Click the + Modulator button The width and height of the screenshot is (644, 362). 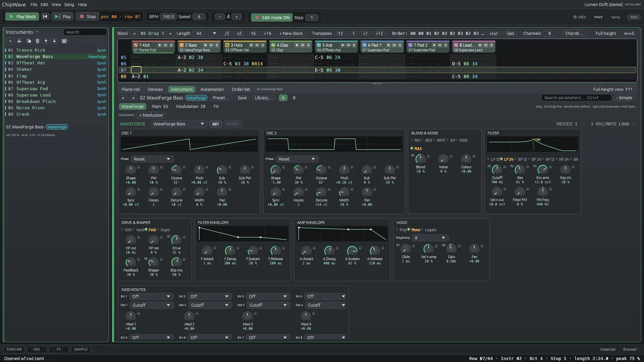151,115
